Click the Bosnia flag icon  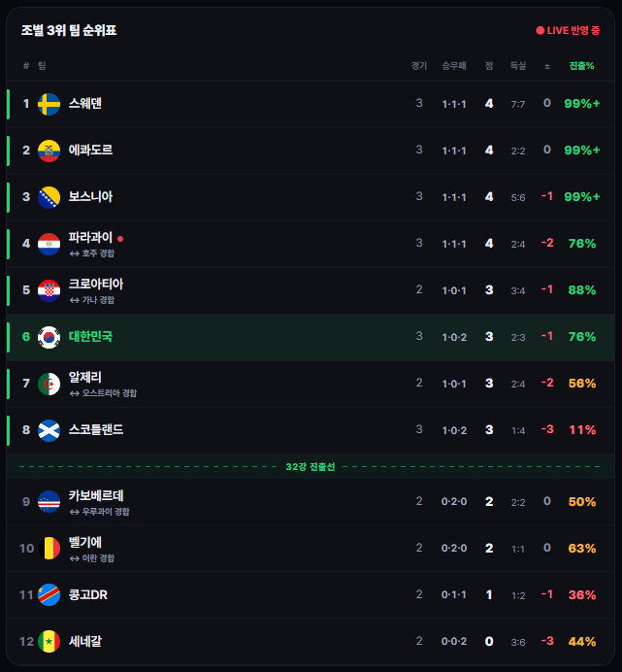[x=49, y=197]
